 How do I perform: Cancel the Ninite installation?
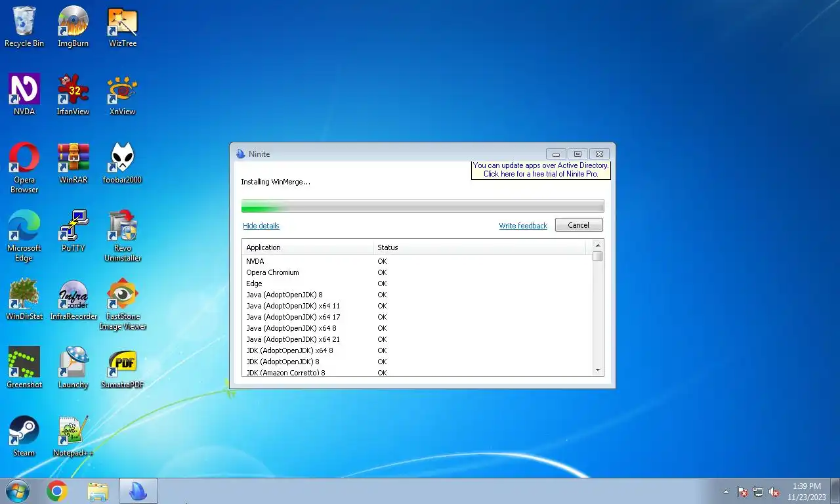pyautogui.click(x=578, y=225)
